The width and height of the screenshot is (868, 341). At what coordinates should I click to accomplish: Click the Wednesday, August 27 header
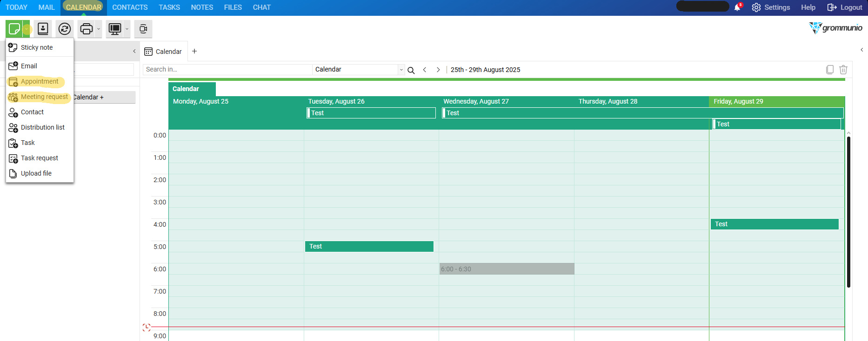(476, 101)
